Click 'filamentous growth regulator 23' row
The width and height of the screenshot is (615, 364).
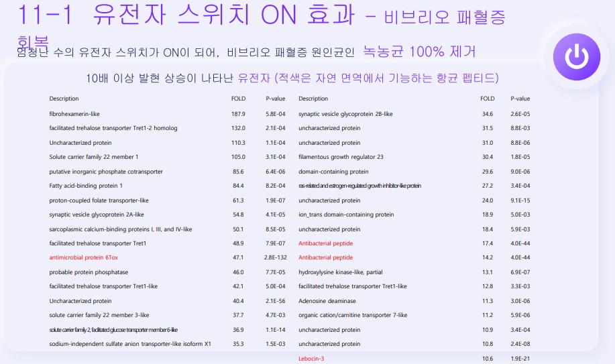click(341, 157)
